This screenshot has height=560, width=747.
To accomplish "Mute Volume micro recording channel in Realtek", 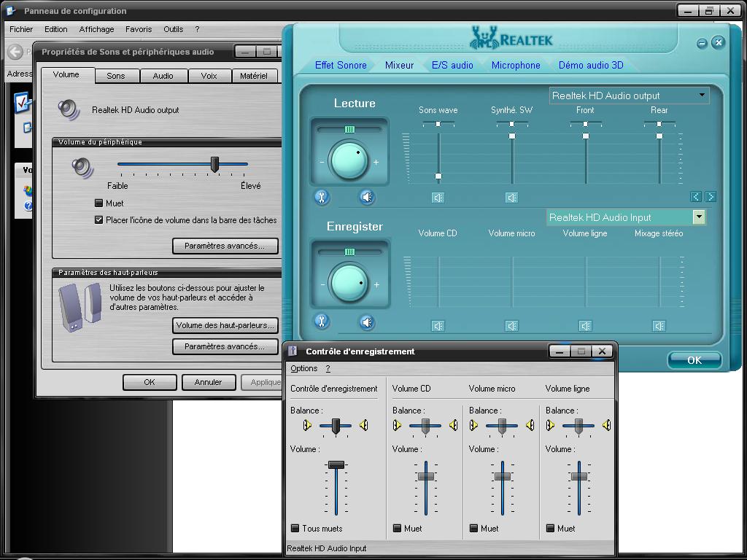I will [x=511, y=326].
